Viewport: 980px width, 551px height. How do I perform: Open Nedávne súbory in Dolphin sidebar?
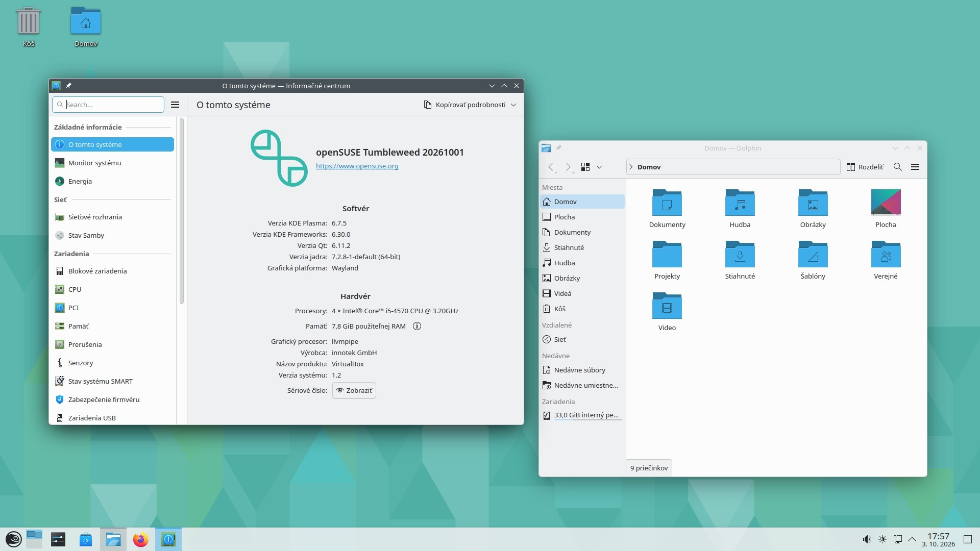[582, 370]
